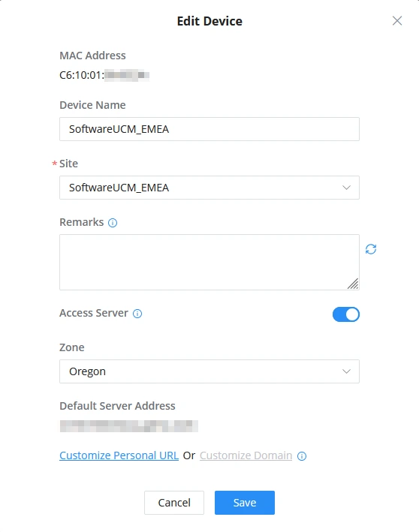Close the Edit Device dialog
The height and width of the screenshot is (532, 419).
point(397,21)
